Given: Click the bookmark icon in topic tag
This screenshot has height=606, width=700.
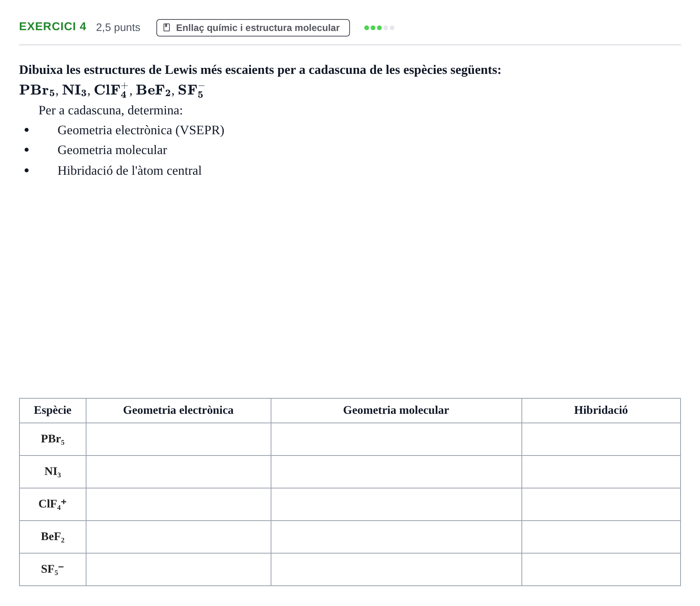Looking at the screenshot, I should pyautogui.click(x=167, y=27).
